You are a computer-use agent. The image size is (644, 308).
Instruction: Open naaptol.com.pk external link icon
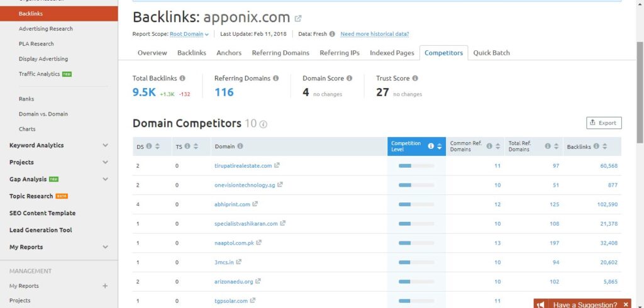[x=258, y=243]
